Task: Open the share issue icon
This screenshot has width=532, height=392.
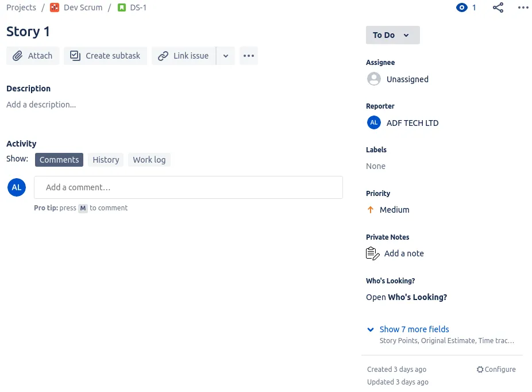Action: 498,7
